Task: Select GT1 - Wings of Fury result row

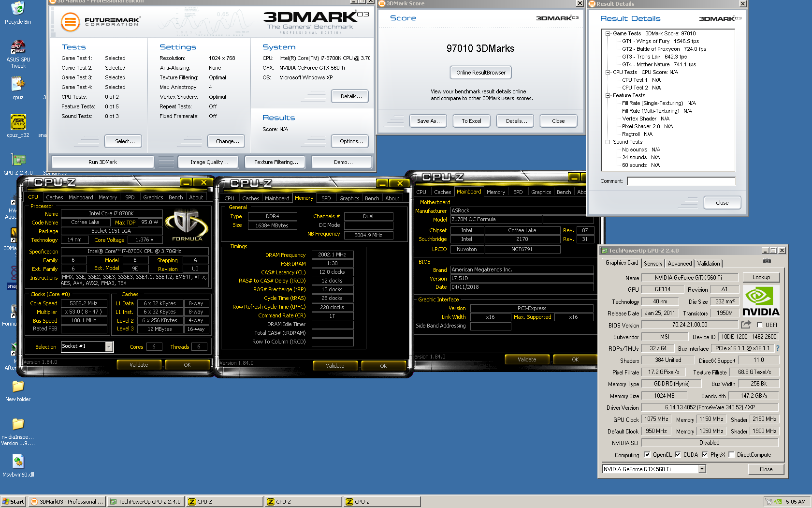Action: pyautogui.click(x=660, y=41)
